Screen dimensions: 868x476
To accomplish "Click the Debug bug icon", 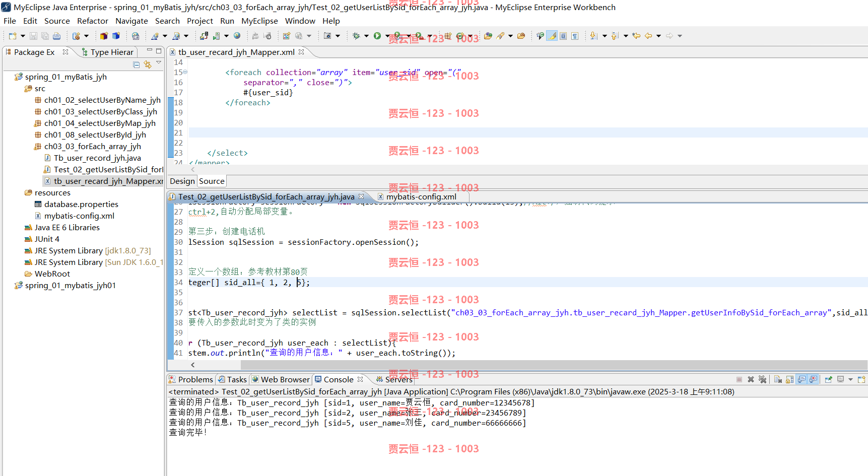I will (x=356, y=36).
